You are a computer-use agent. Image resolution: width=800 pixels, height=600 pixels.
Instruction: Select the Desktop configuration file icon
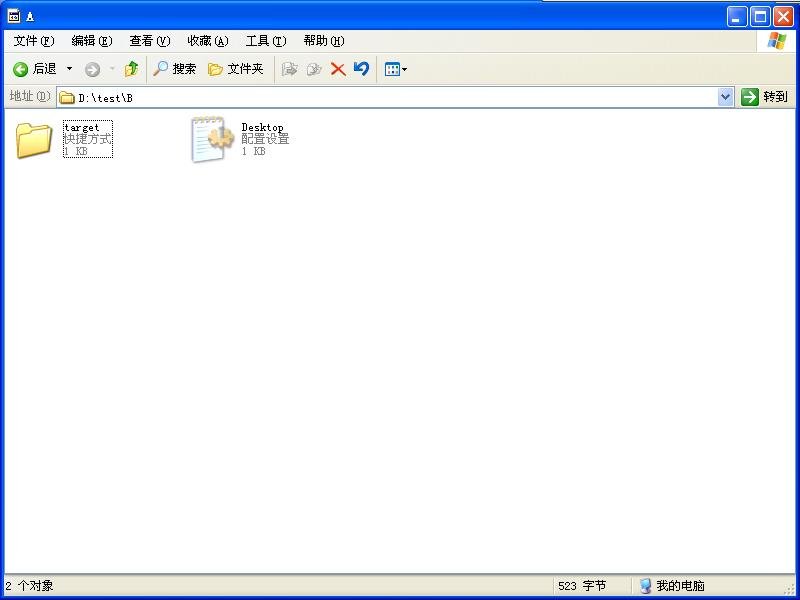coord(211,140)
